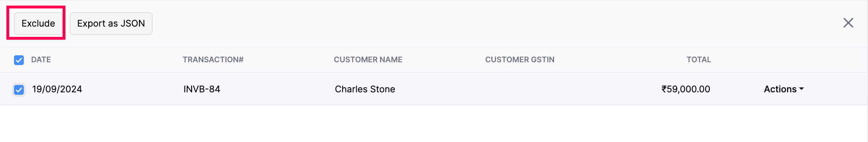This screenshot has height=142, width=868.
Task: Click the caret arrow beside Actions
Action: click(801, 89)
